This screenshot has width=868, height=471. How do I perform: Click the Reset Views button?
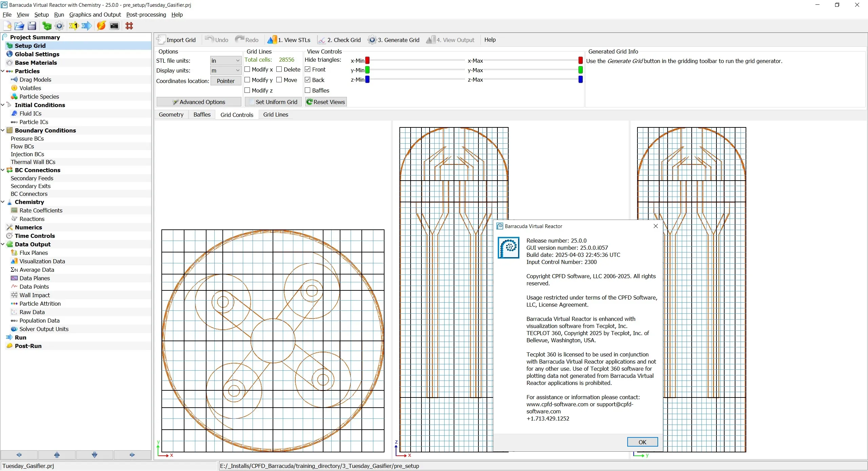pos(326,102)
